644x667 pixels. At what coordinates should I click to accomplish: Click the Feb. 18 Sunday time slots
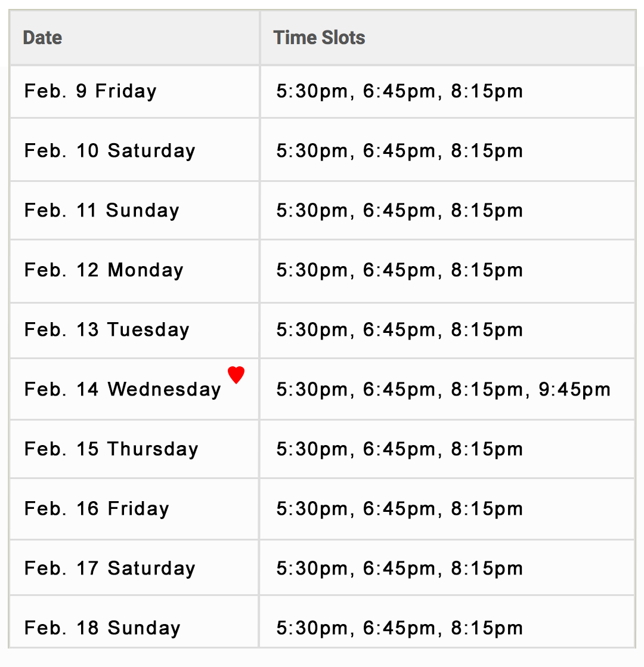[448, 622]
